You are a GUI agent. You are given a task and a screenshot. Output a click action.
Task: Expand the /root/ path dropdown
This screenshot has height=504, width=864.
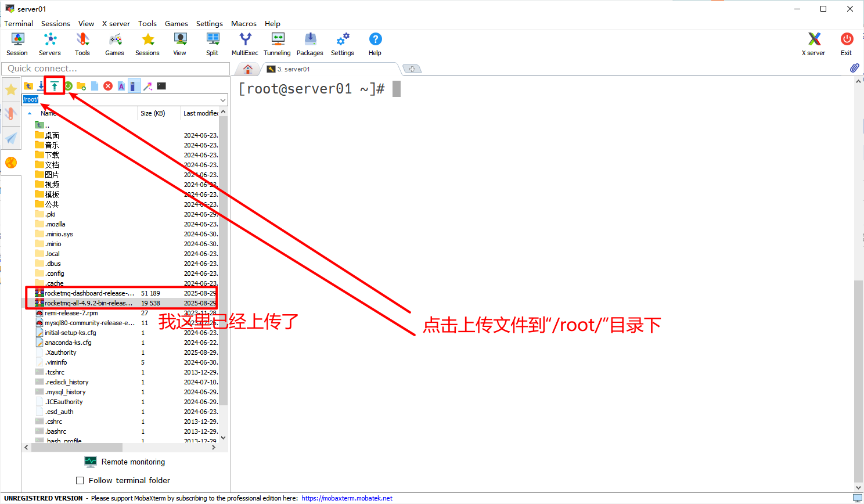click(222, 100)
